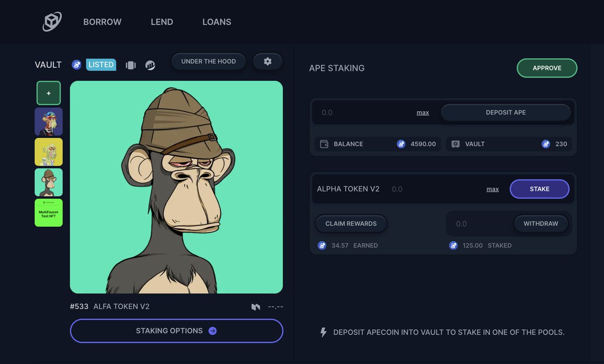Click the #533 ALFA TOKEN V2 label
This screenshot has width=604, height=364.
pos(110,307)
